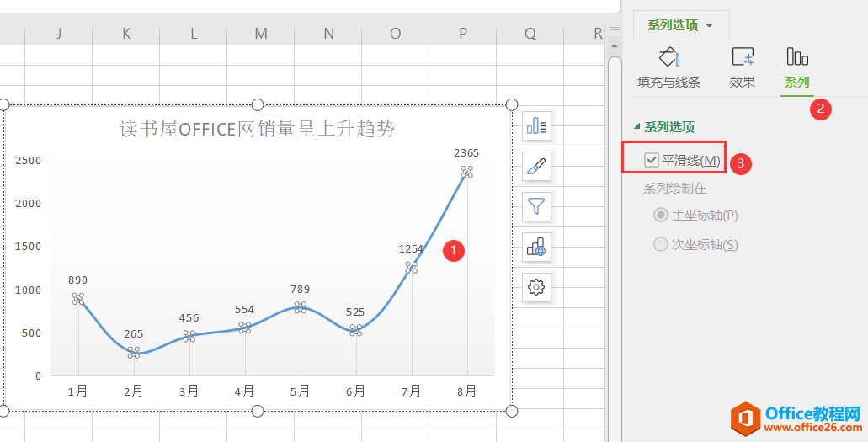Open the online chart button
Image resolution: width=868 pixels, height=442 pixels.
[536, 247]
